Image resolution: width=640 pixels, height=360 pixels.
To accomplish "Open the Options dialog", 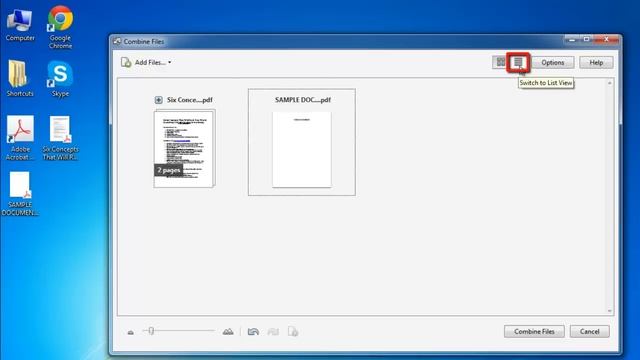I will click(x=553, y=62).
